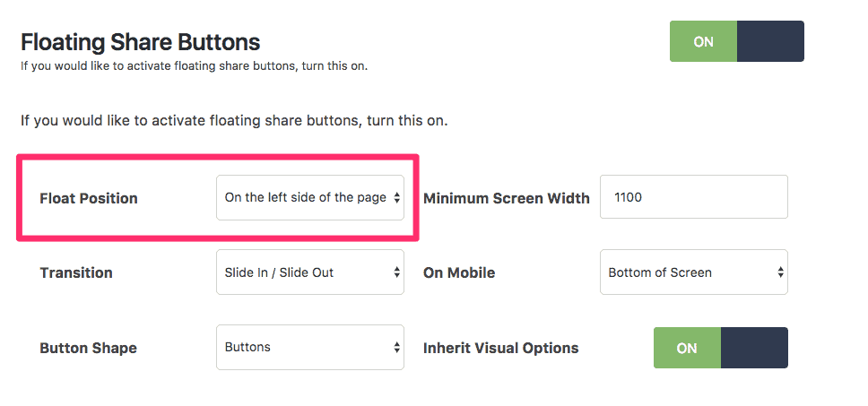The width and height of the screenshot is (868, 406).
Task: Click the Transition label text
Action: pos(76,272)
